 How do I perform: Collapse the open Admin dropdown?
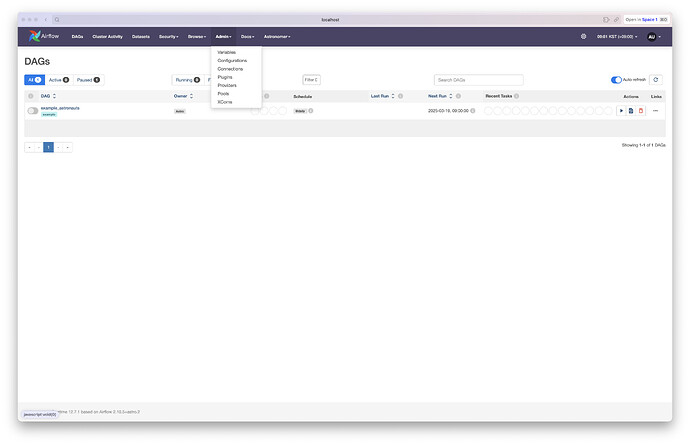tap(223, 37)
